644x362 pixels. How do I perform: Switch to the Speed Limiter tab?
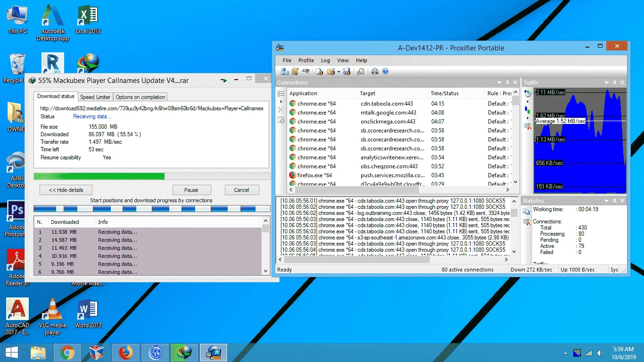tap(95, 97)
